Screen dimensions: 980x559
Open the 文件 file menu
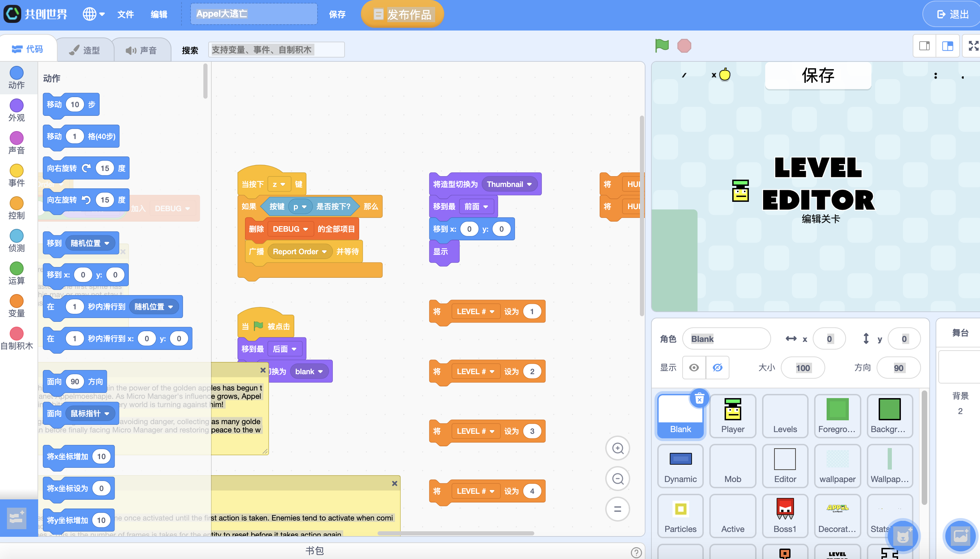tap(125, 15)
